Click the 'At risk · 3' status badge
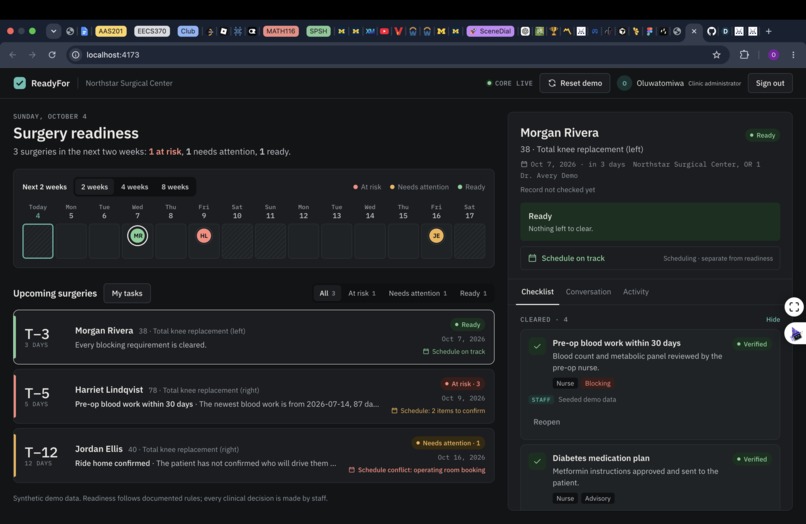This screenshot has width=806, height=524. 462,384
